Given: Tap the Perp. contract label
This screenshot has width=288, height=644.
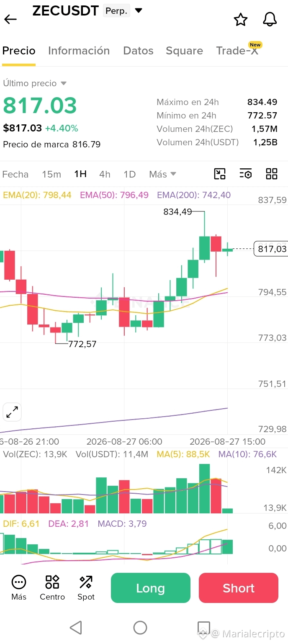Looking at the screenshot, I should click(x=116, y=11).
